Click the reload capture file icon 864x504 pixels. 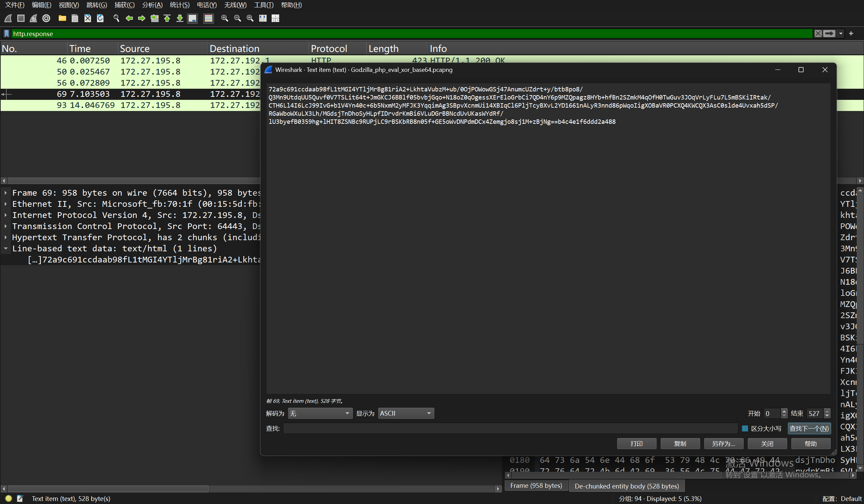coord(100,18)
